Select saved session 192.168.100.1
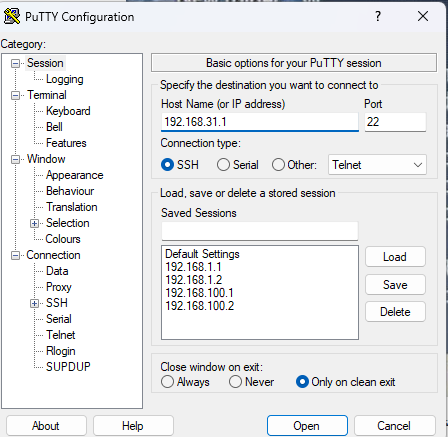The image size is (448, 437). (x=199, y=293)
